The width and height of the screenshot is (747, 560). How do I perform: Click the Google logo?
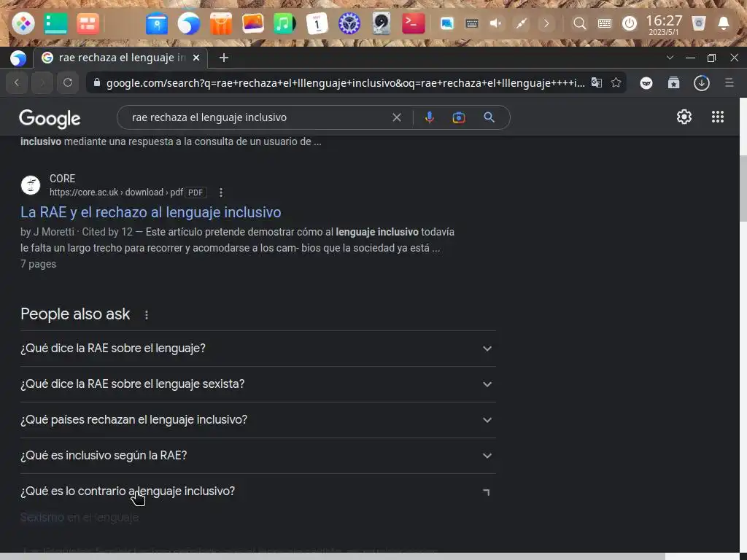coord(50,118)
